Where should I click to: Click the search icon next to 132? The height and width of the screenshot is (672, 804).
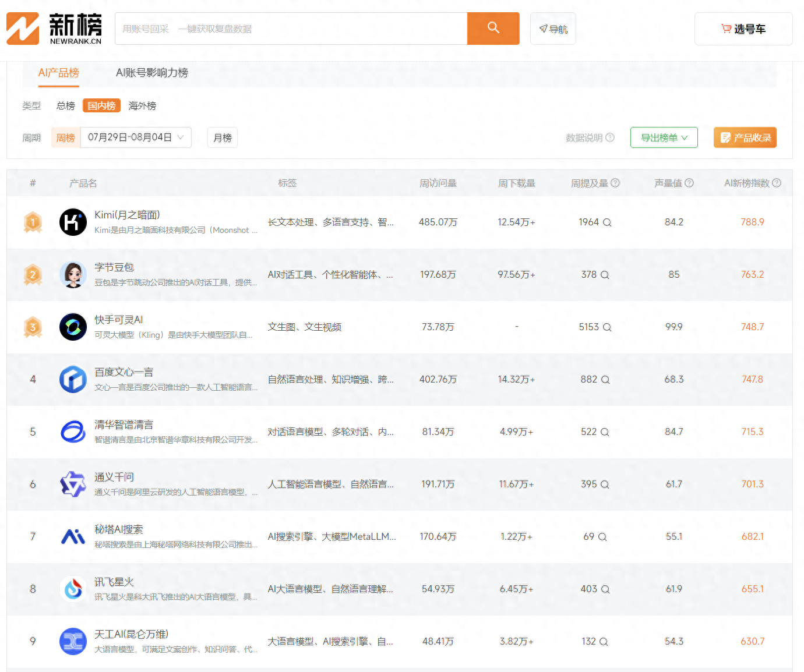(604, 642)
